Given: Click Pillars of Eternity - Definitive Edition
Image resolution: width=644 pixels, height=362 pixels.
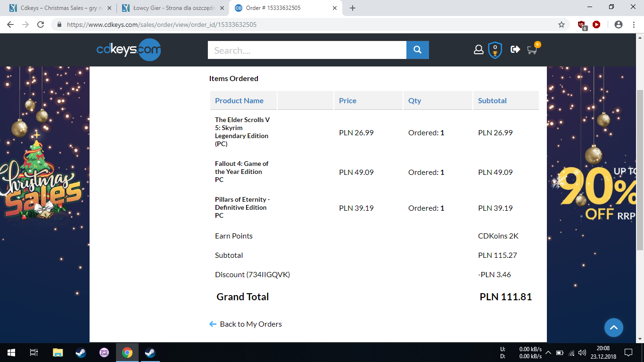Looking at the screenshot, I should (x=242, y=207).
